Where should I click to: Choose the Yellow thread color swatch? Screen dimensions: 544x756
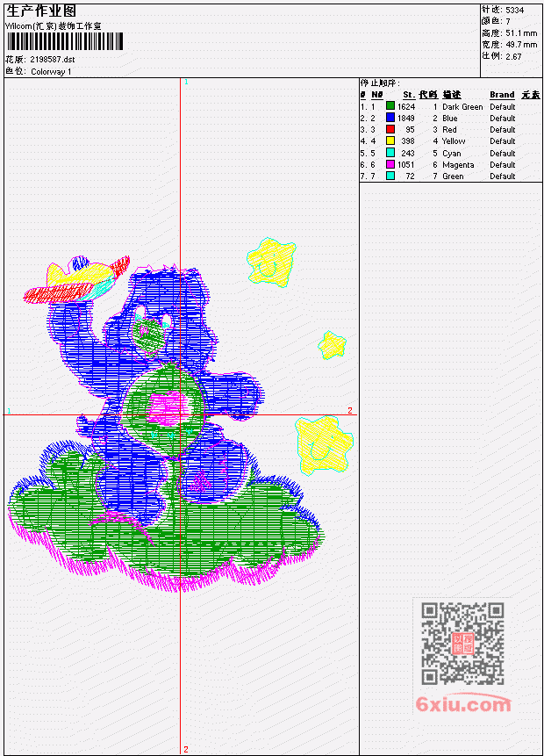tap(390, 140)
